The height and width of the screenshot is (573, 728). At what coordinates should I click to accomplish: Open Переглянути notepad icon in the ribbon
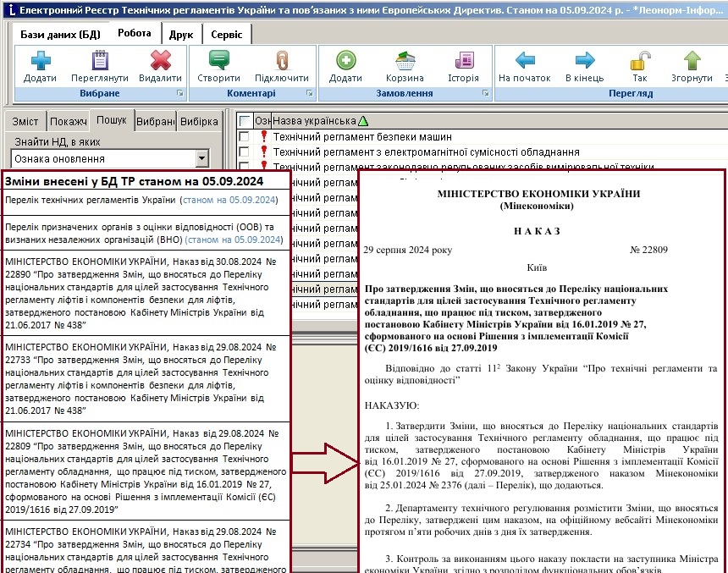click(x=100, y=61)
